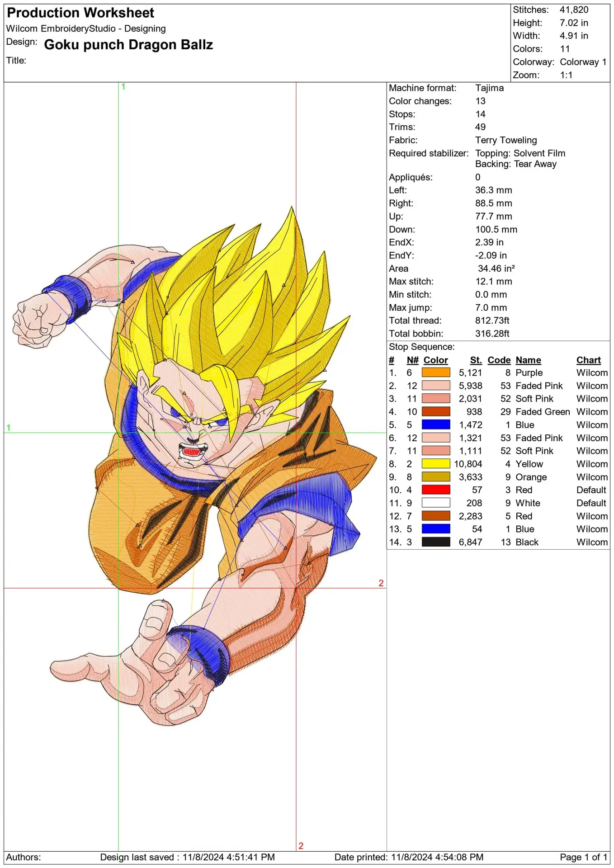Click the 'Chart' column header
Viewport: 614px width, 868px height.
[589, 360]
